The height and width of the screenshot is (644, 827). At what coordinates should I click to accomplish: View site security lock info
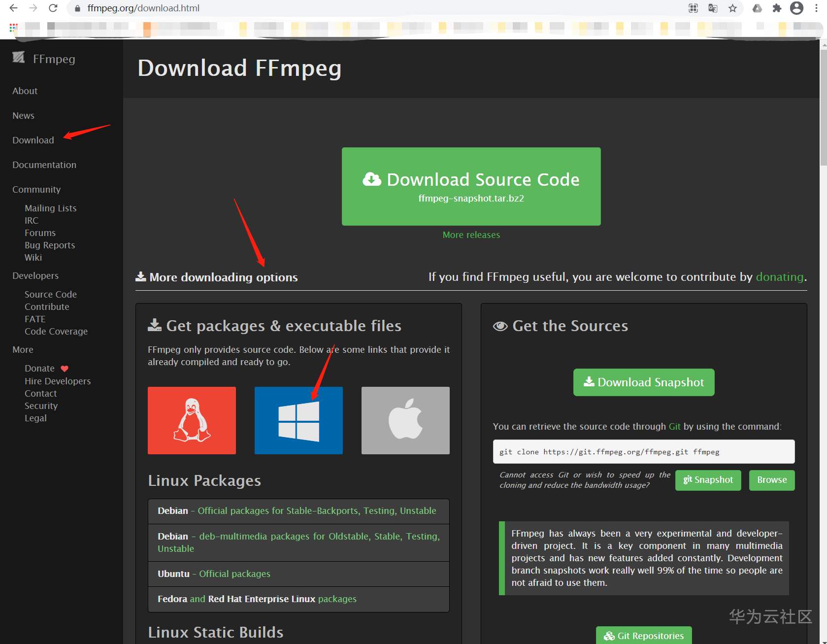tap(77, 8)
